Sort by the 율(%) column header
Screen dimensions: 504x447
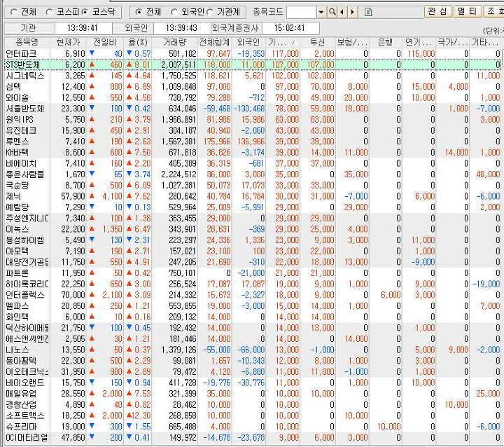pyautogui.click(x=138, y=42)
